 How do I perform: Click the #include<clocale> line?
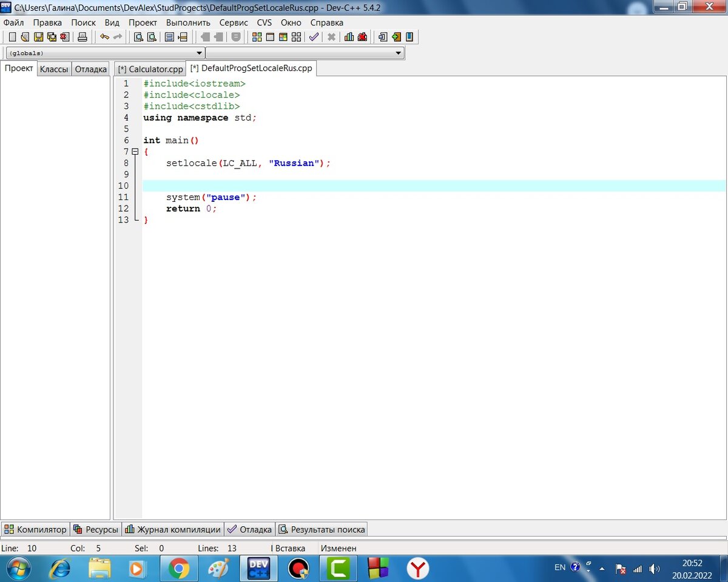[192, 95]
